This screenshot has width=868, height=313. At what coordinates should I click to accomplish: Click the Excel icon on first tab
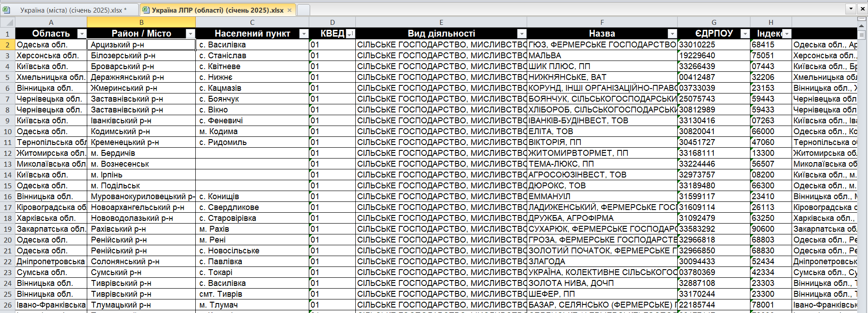(6, 9)
